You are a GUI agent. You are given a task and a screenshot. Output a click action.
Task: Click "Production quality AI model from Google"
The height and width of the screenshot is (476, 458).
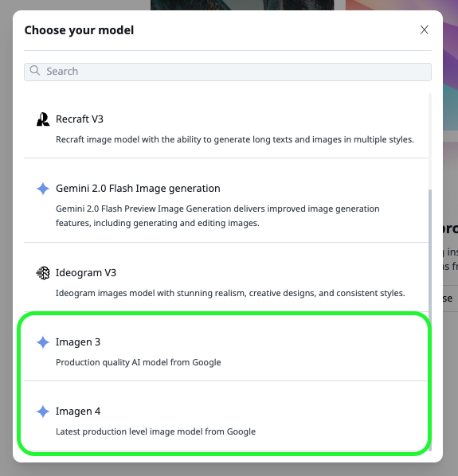click(138, 362)
